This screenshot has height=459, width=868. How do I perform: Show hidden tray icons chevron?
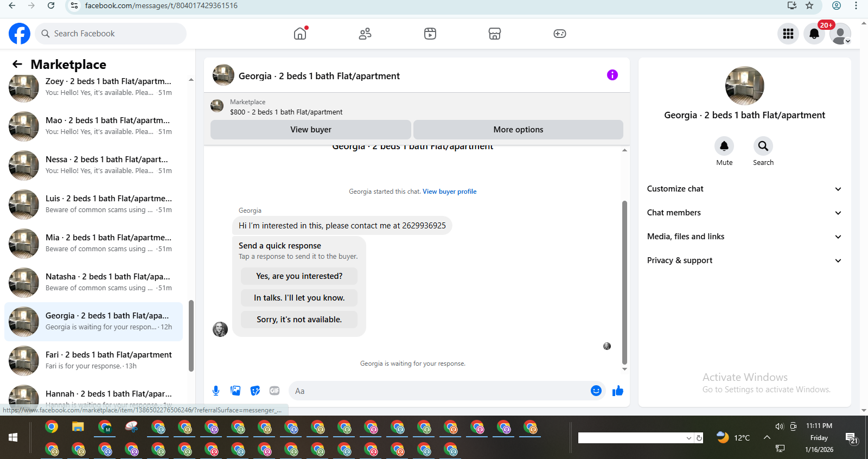pyautogui.click(x=767, y=437)
